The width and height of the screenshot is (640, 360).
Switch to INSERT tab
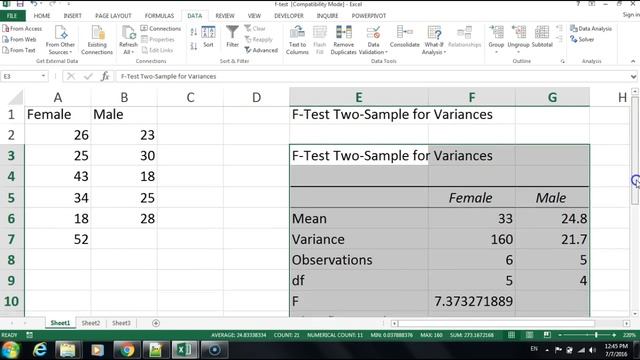[73, 16]
